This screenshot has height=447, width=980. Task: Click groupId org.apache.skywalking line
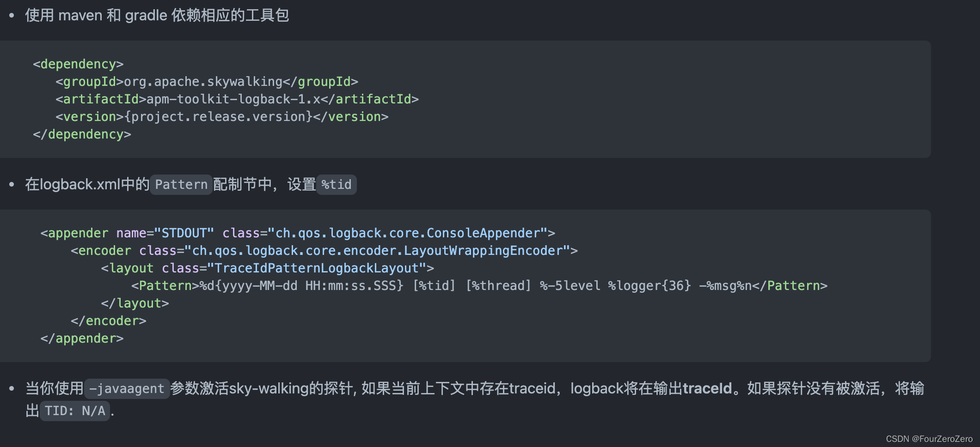pyautogui.click(x=207, y=82)
